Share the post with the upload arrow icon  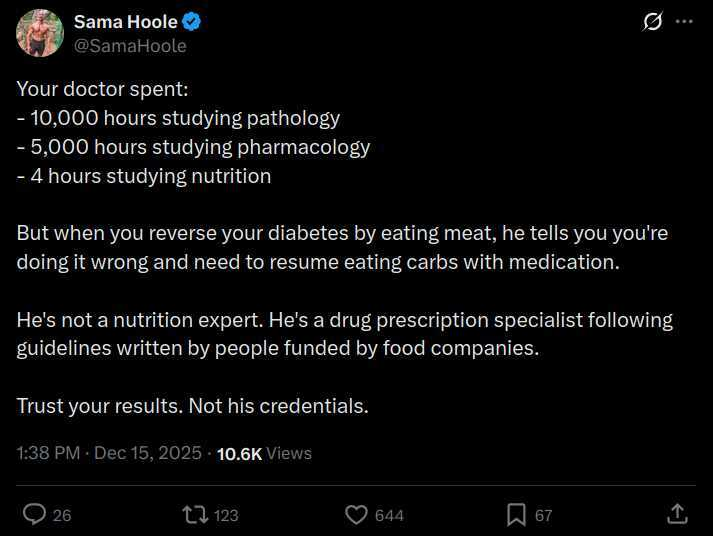pos(677,514)
